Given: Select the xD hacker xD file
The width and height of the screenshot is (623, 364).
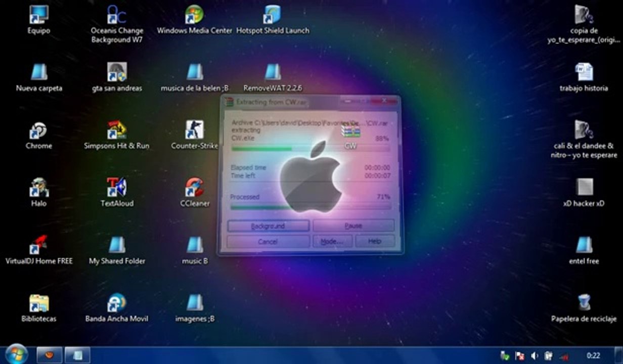Looking at the screenshot, I should (x=584, y=193).
